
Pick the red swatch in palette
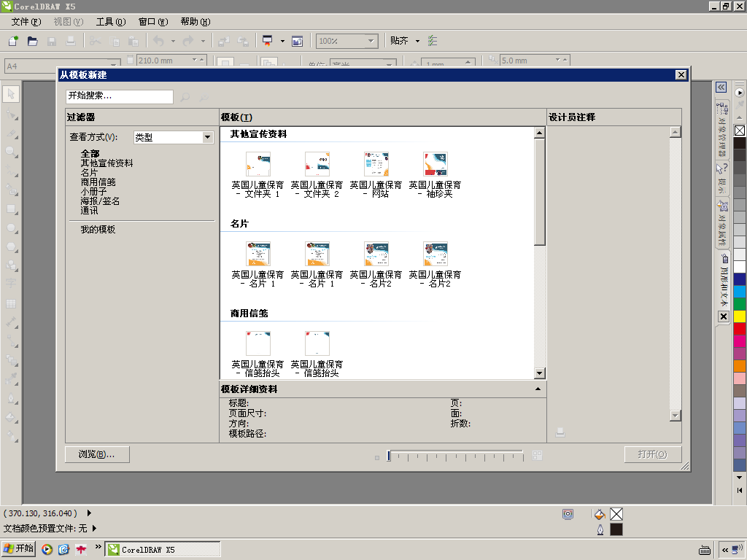point(740,329)
